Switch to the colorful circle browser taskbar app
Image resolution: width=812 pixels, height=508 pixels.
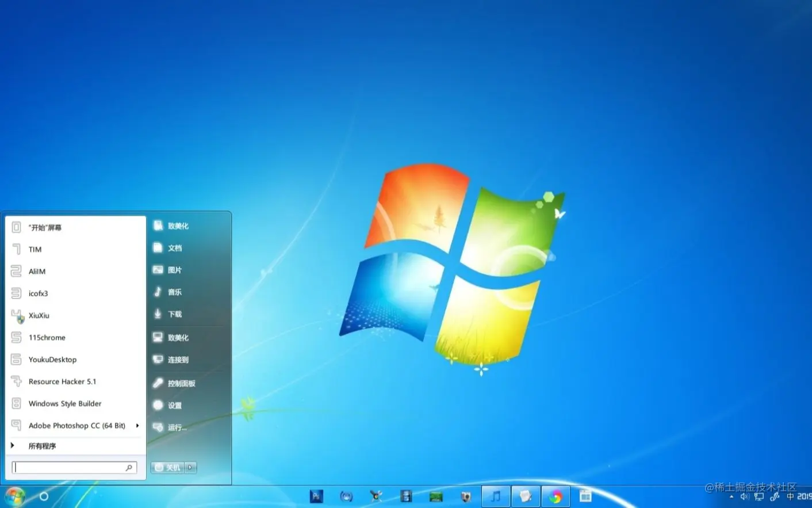[556, 496]
